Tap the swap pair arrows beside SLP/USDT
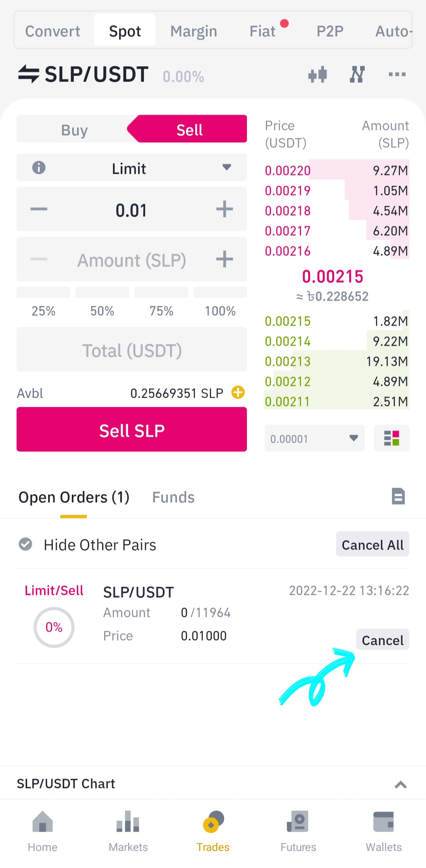 click(28, 74)
